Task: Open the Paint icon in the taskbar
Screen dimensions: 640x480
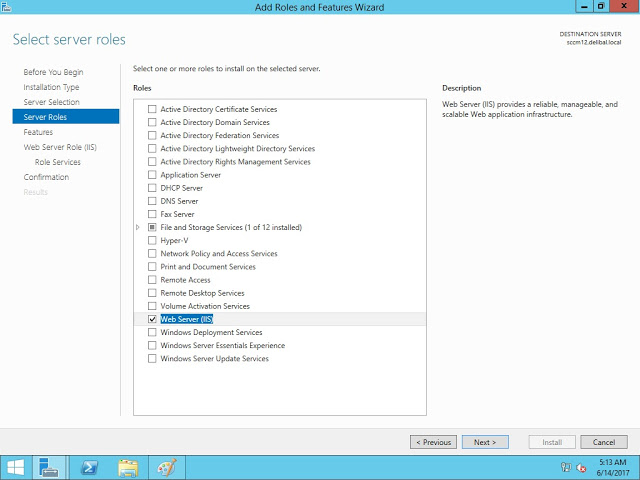Action: click(x=166, y=467)
